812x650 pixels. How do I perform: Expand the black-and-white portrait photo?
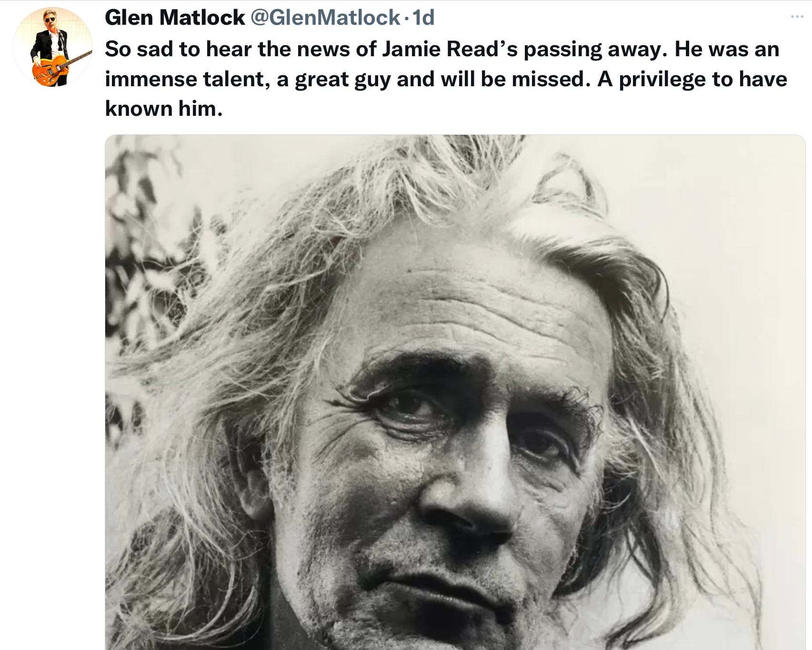click(x=455, y=392)
